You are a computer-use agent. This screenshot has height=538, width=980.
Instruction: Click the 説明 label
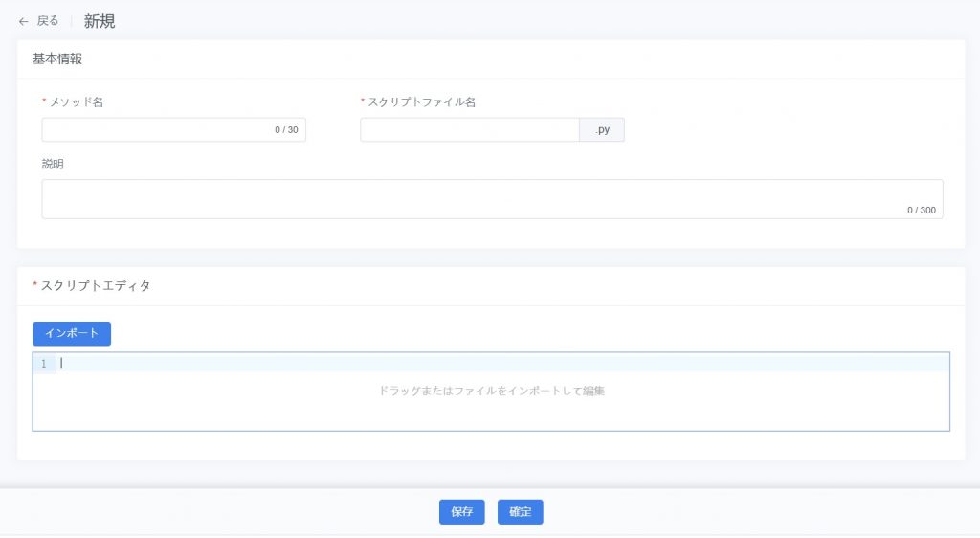[53, 164]
